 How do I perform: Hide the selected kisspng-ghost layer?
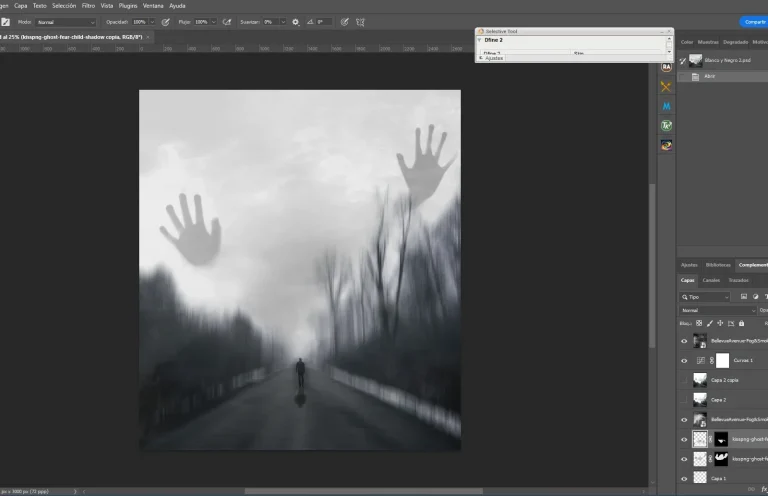(684, 439)
